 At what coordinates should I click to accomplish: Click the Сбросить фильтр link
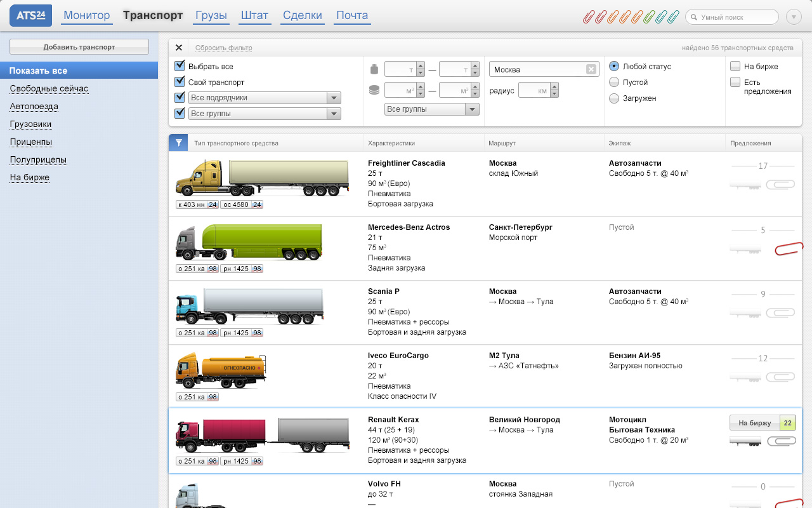click(223, 48)
